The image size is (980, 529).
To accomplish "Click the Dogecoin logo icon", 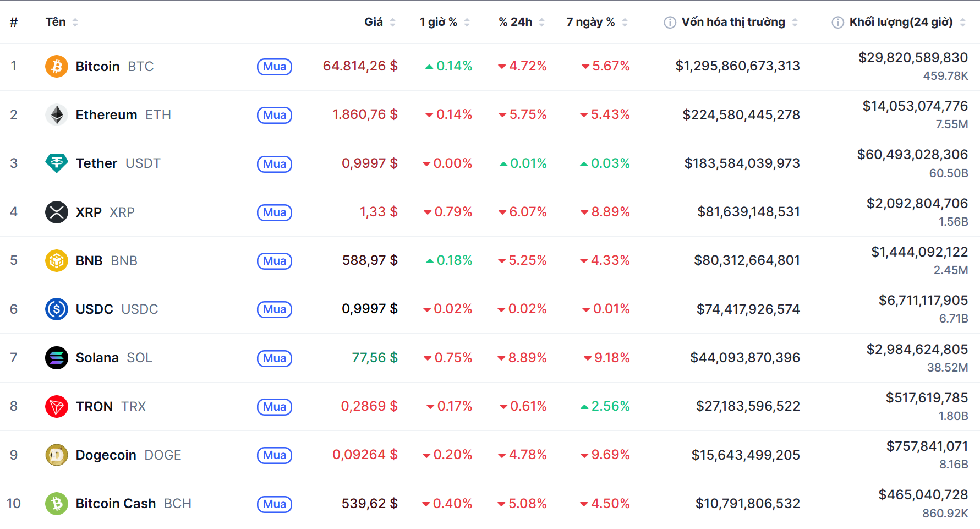I will (x=56, y=455).
